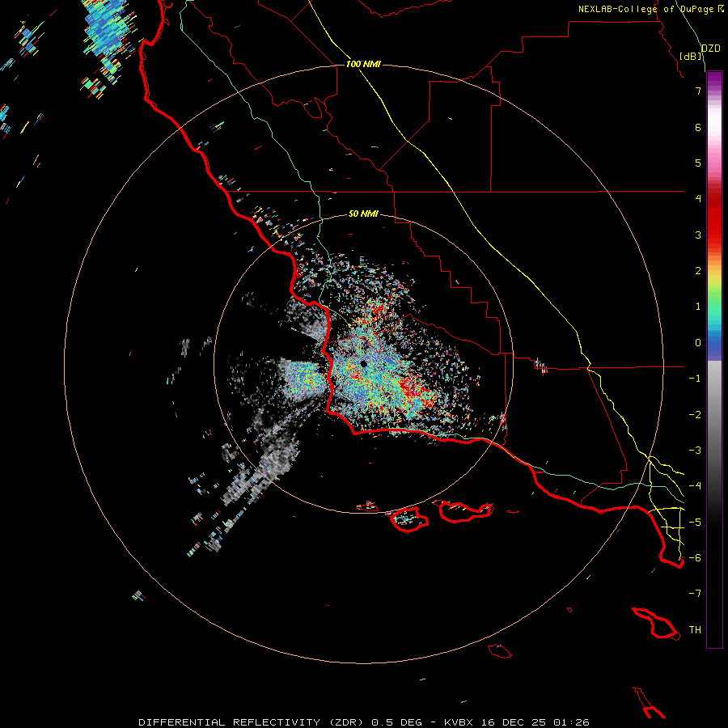
Task: Click the -4 value on color scale
Action: tap(695, 486)
